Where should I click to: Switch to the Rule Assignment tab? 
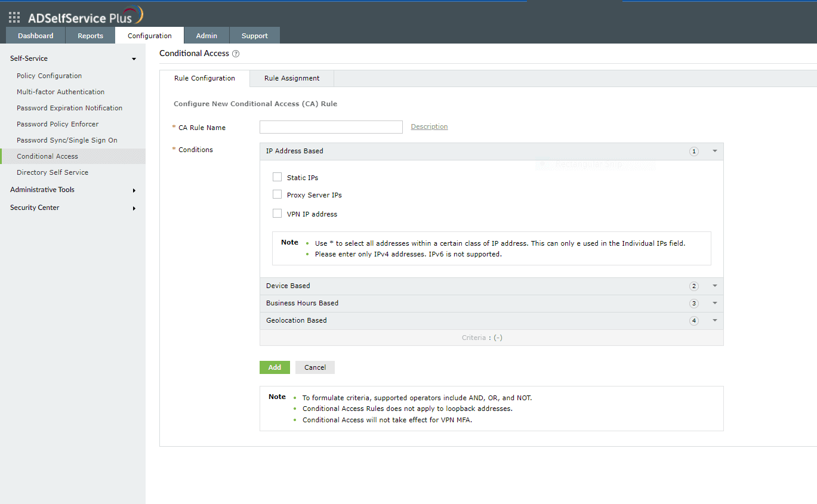coord(292,78)
